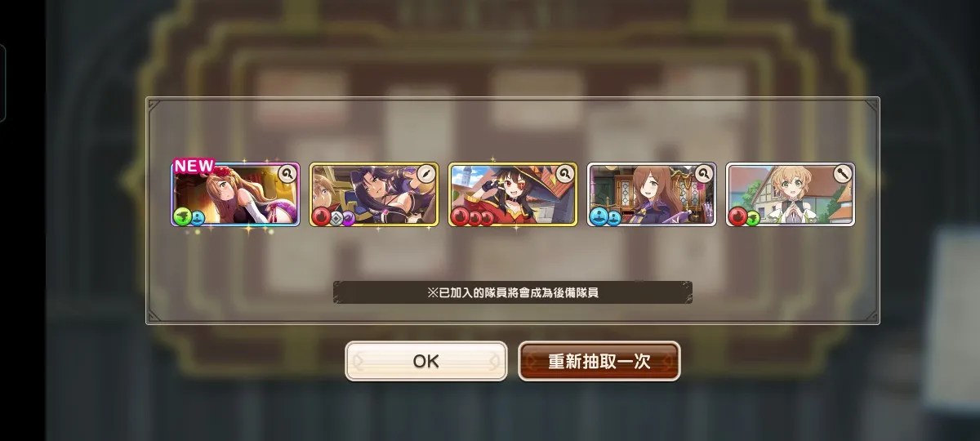The height and width of the screenshot is (441, 980).
Task: Tap the green wind icon on the fifth card
Action: coord(752,218)
